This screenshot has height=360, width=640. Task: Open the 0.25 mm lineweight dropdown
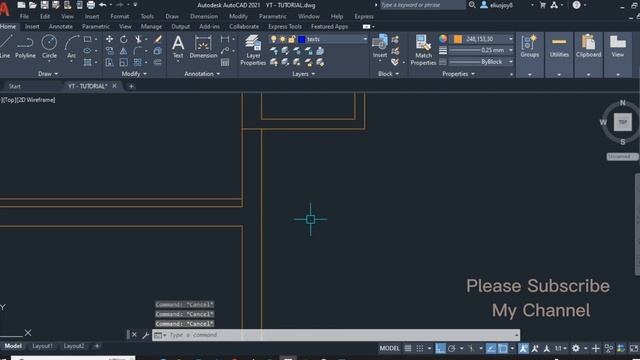click(511, 50)
